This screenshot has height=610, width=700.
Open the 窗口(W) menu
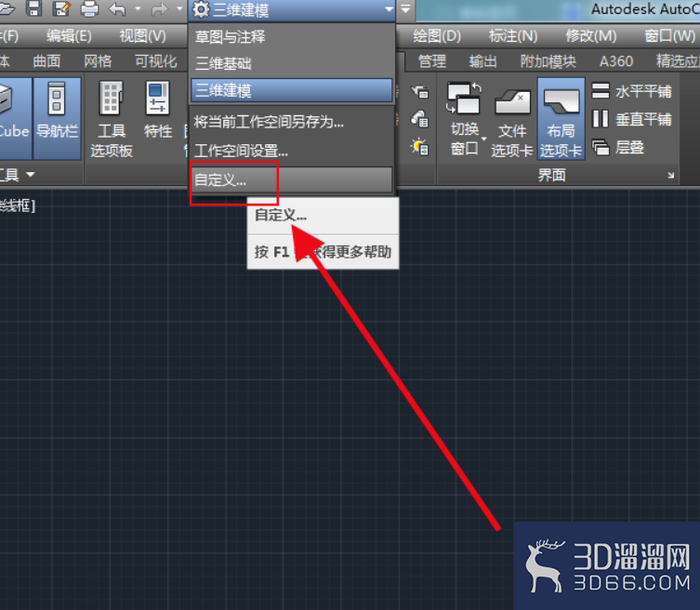click(x=669, y=35)
